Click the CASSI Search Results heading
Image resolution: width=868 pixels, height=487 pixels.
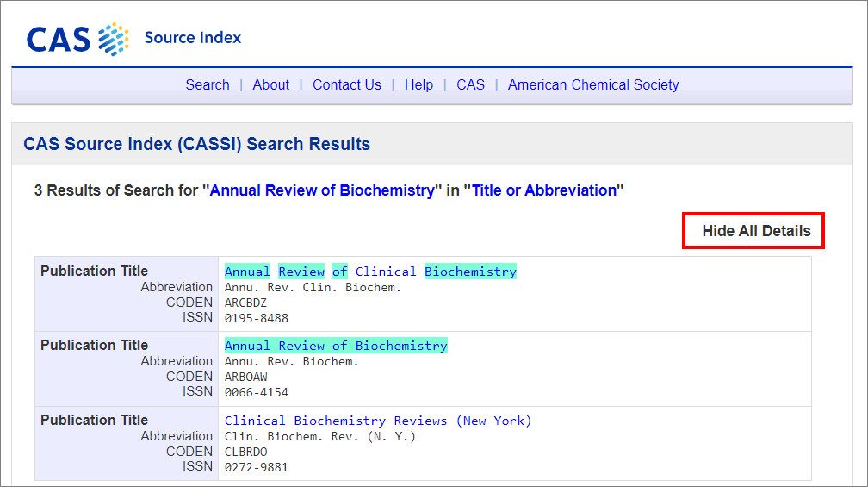196,144
